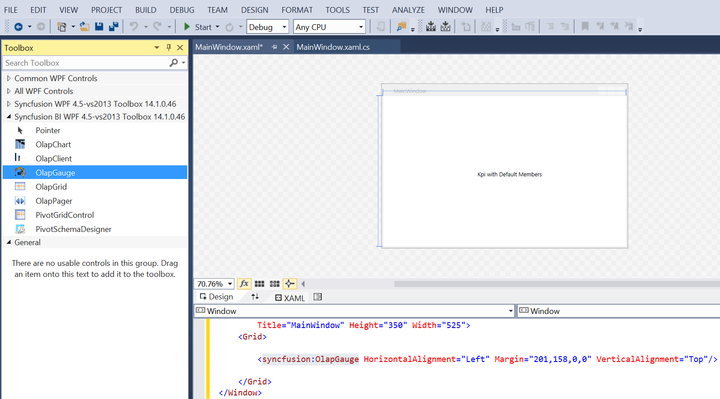Click the scroll left arrow in designer

[x=303, y=284]
